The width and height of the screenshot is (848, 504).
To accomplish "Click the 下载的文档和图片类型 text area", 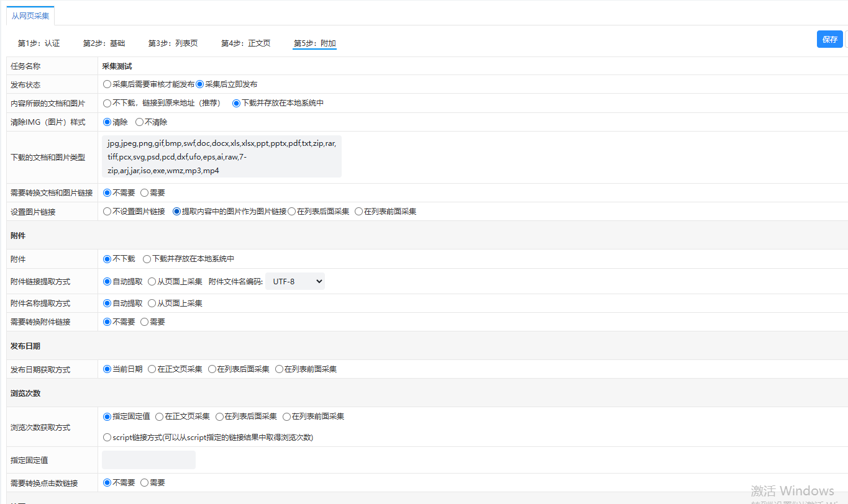I will pos(222,156).
